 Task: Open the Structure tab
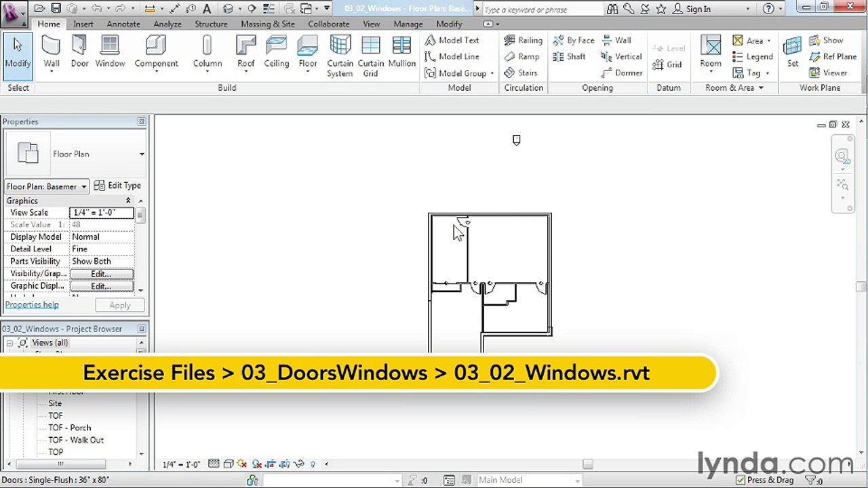tap(211, 24)
